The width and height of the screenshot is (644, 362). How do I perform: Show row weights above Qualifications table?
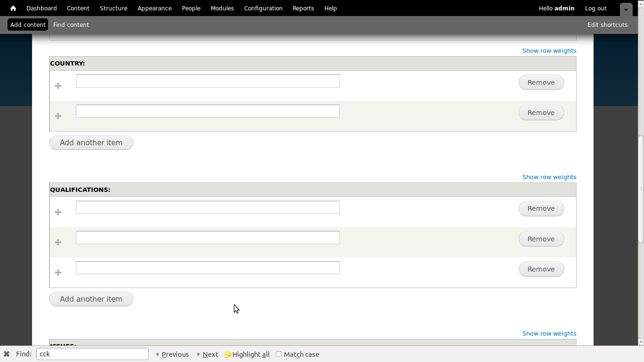pyautogui.click(x=549, y=177)
